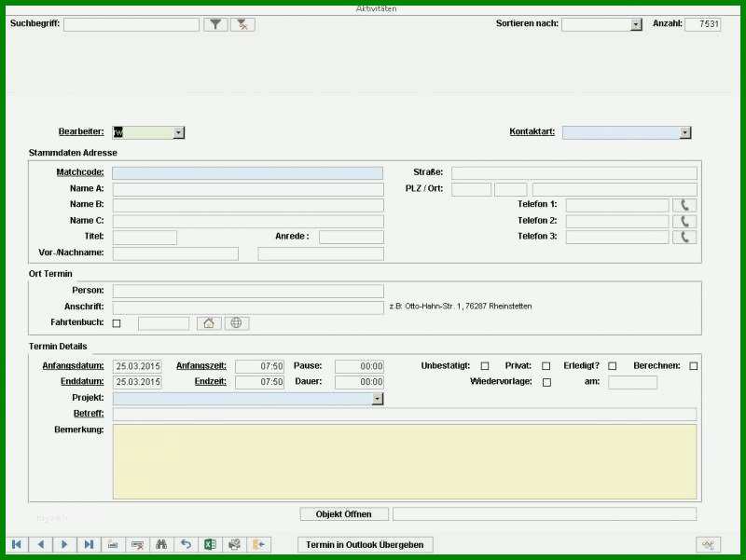This screenshot has height=560, width=746.
Task: Go to previous record
Action: pyautogui.click(x=41, y=544)
